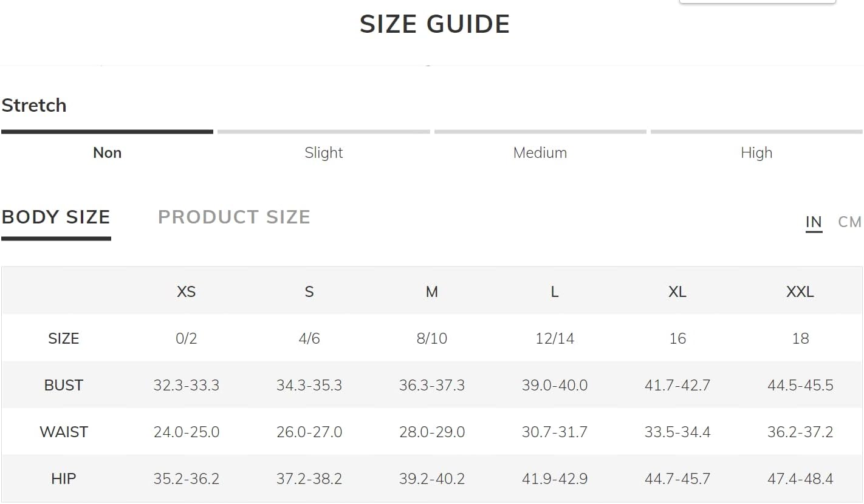This screenshot has height=504, width=864.
Task: Select the IN unit option
Action: (814, 222)
